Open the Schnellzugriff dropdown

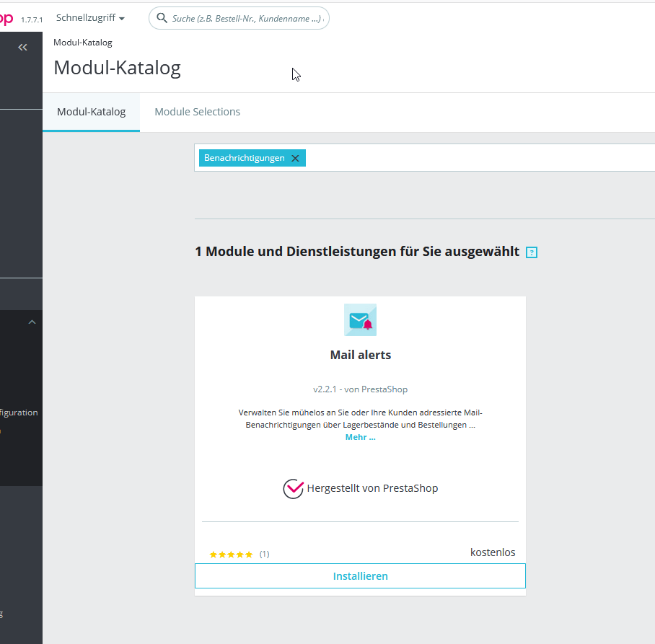[x=90, y=18]
